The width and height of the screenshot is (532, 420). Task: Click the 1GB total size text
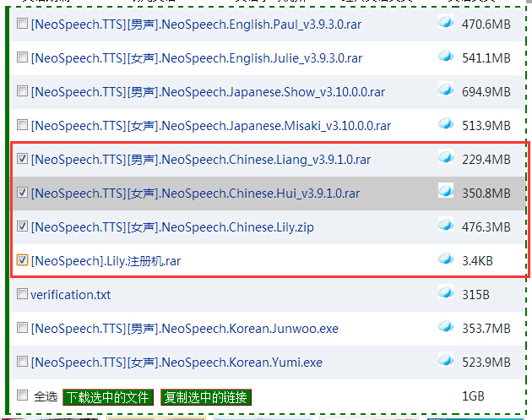point(473,396)
